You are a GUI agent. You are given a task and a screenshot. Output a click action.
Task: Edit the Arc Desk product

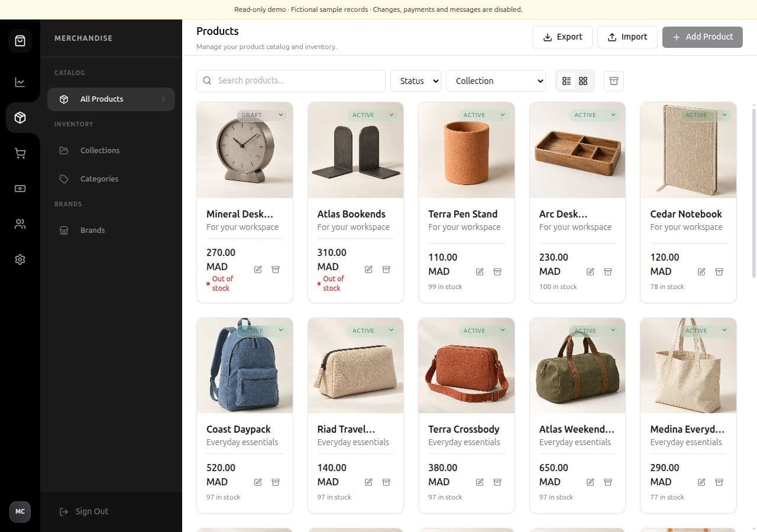click(590, 272)
